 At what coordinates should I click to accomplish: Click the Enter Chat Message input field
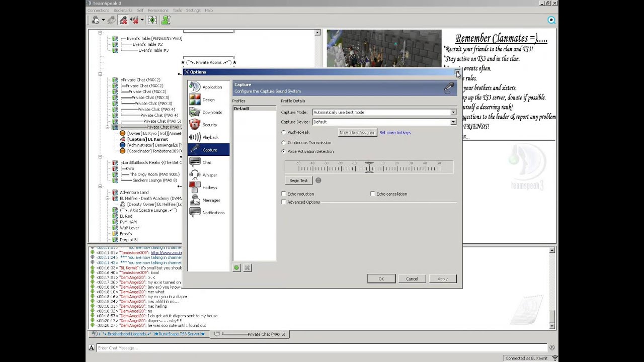click(x=321, y=348)
